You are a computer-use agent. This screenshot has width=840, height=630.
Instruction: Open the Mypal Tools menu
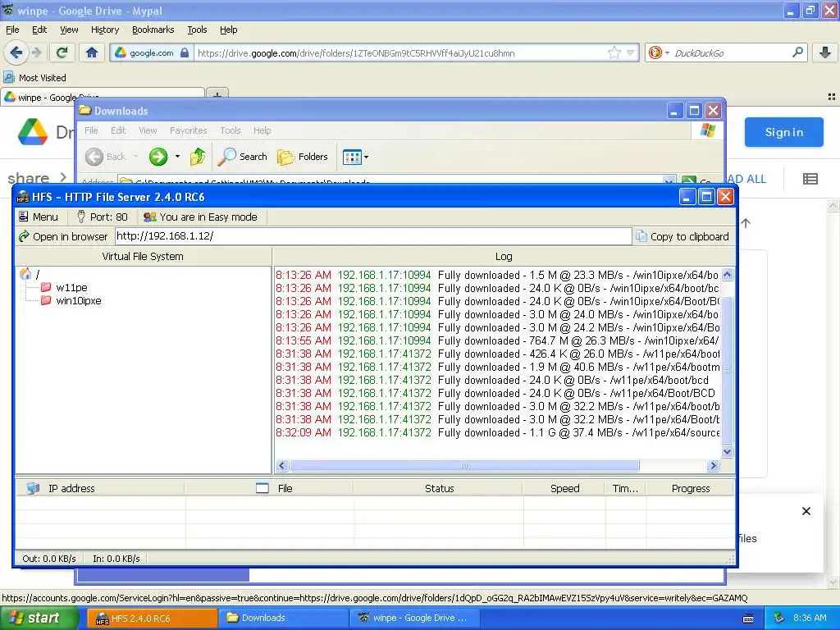197,30
